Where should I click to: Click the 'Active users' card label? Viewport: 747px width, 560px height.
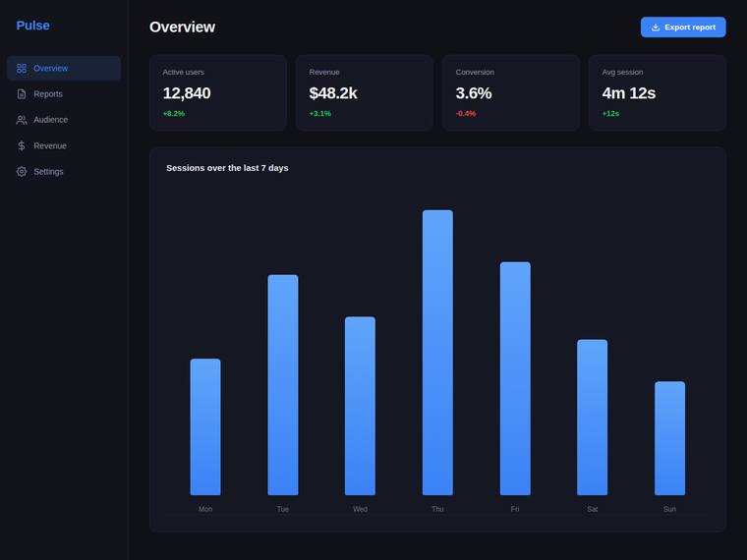tap(184, 73)
